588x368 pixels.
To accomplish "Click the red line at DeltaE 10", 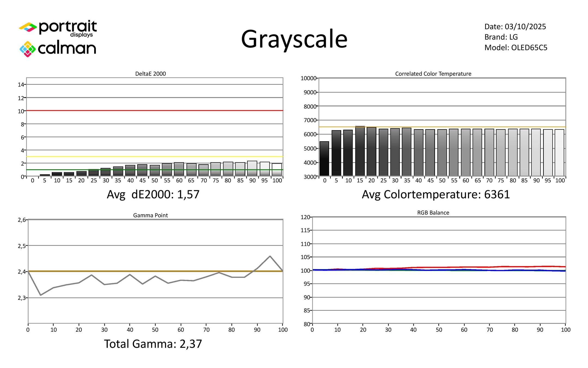I will pos(152,110).
